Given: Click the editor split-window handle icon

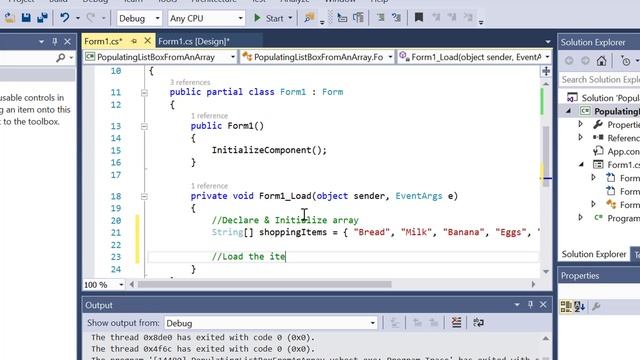Looking at the screenshot, I should tap(546, 71).
